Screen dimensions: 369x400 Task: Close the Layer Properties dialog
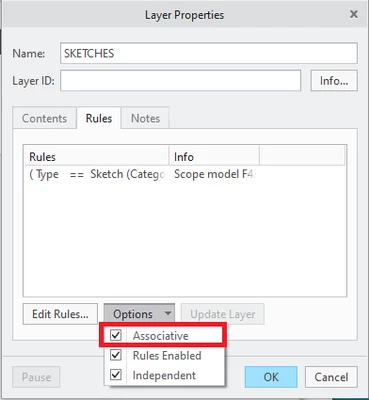(354, 14)
